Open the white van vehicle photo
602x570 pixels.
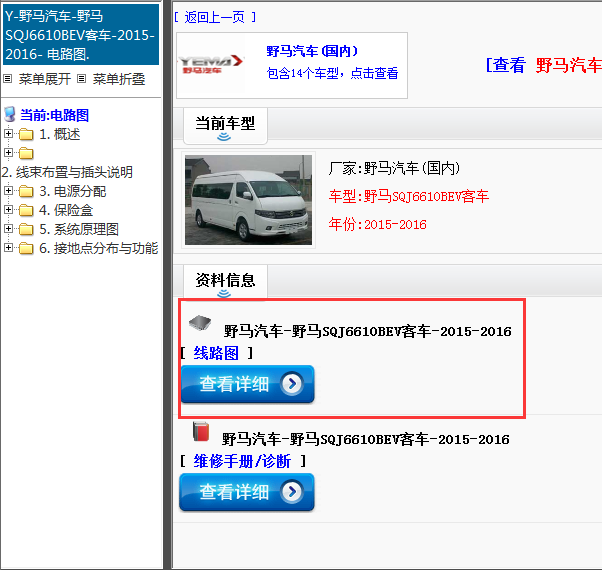[248, 200]
